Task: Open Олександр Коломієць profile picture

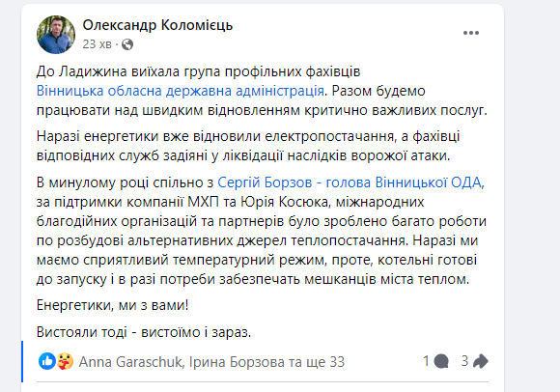Action: (x=56, y=35)
